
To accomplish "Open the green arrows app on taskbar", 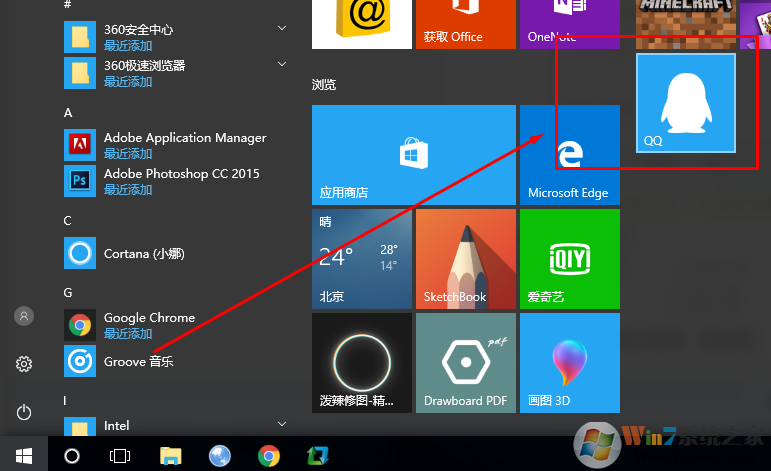I will point(318,456).
